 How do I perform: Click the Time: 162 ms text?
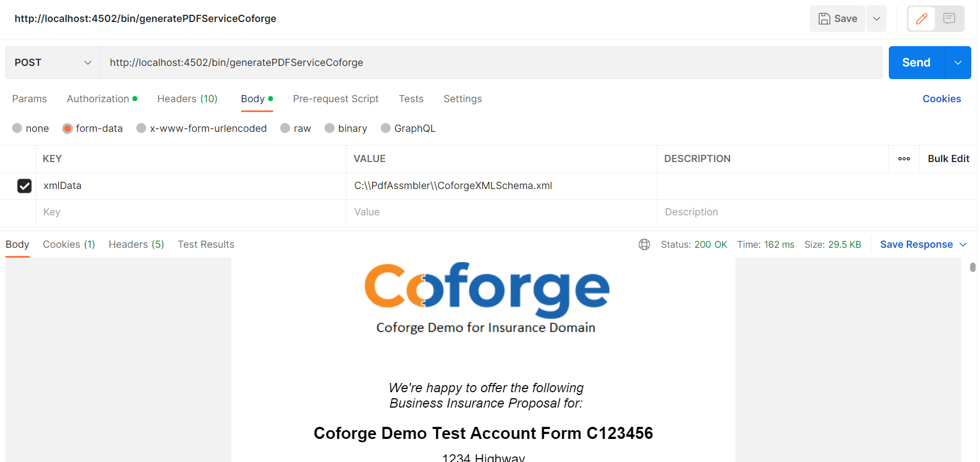click(x=766, y=244)
